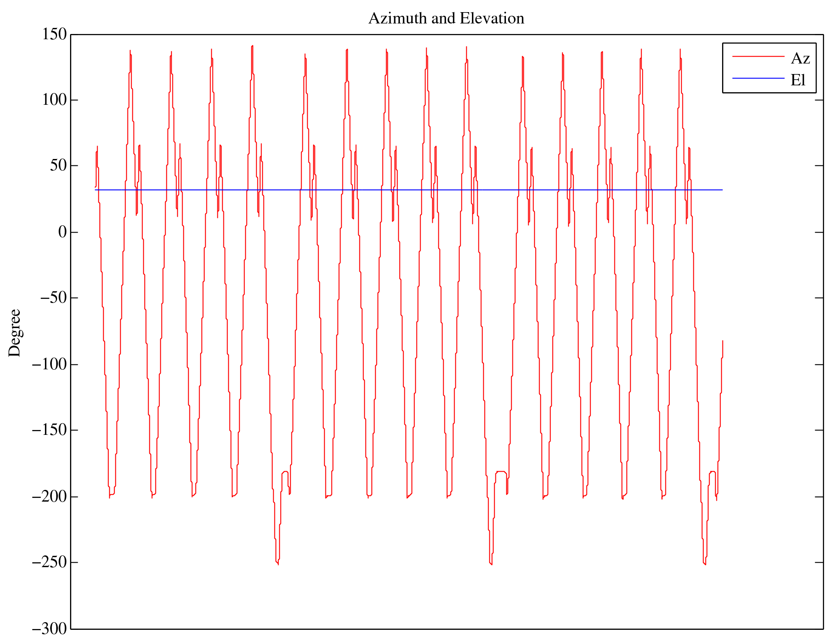Click the right end of the blue El line
The width and height of the screenshot is (835, 644).
click(x=722, y=190)
